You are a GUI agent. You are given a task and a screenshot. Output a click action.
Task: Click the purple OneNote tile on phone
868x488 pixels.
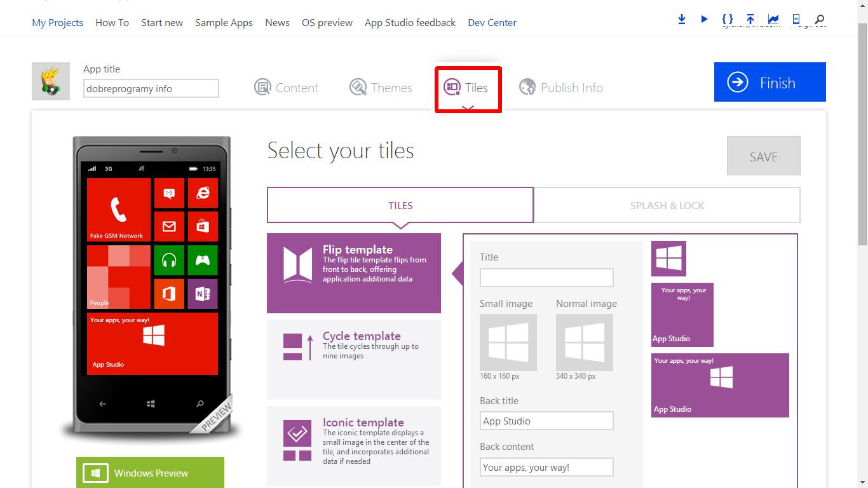(203, 294)
